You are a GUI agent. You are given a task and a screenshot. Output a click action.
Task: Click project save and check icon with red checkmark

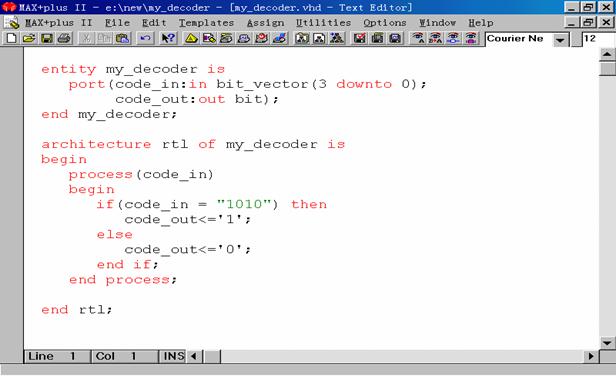point(359,38)
